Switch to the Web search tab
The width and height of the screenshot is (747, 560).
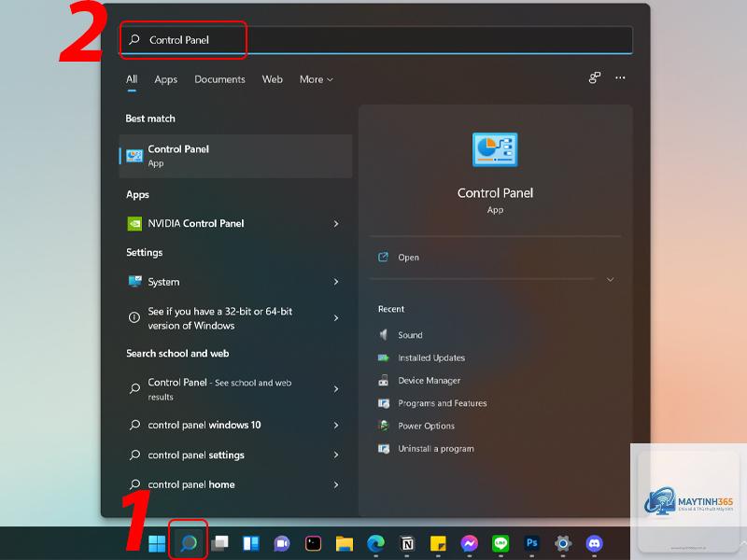pyautogui.click(x=272, y=79)
